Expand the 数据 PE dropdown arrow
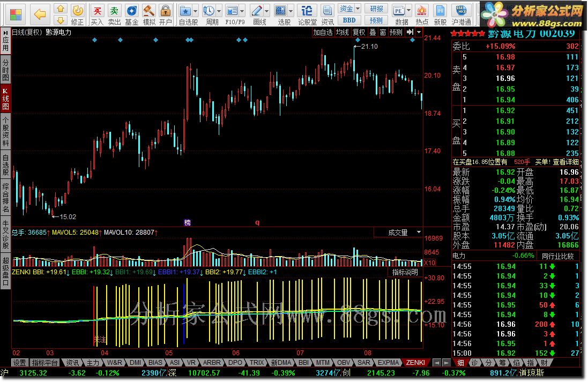Viewport: 588px width, 382px height. 409,11
